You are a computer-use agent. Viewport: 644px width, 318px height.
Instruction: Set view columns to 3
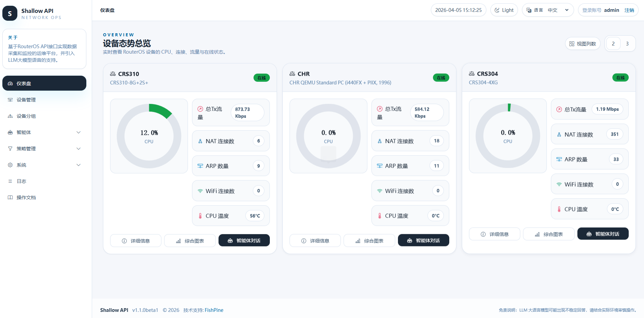pyautogui.click(x=627, y=44)
